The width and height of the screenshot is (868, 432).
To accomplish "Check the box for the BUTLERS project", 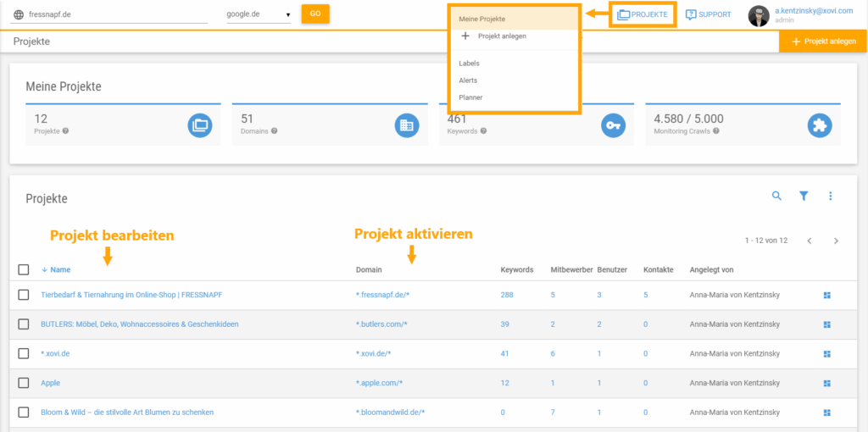I will (x=24, y=324).
